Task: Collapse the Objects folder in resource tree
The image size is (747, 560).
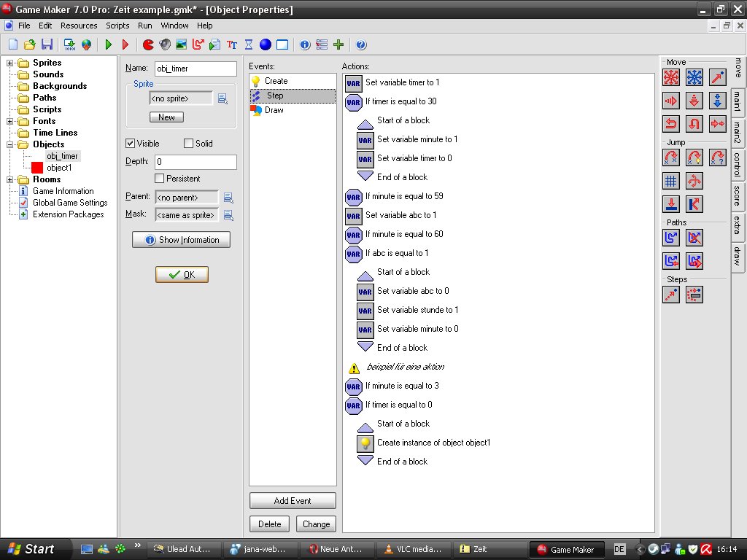Action: 9,144
